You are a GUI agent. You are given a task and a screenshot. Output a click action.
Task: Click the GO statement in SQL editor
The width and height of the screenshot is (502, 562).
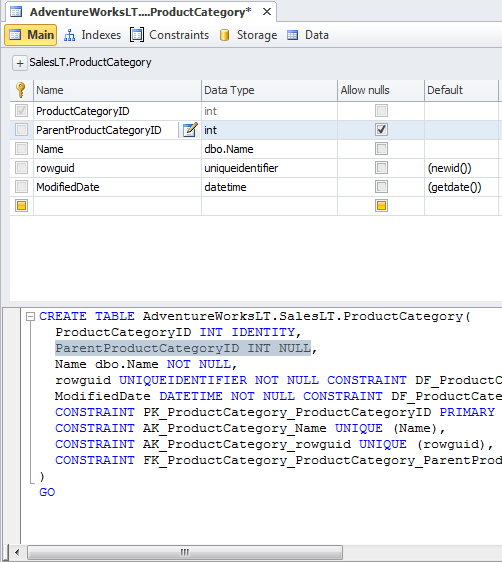click(x=47, y=492)
